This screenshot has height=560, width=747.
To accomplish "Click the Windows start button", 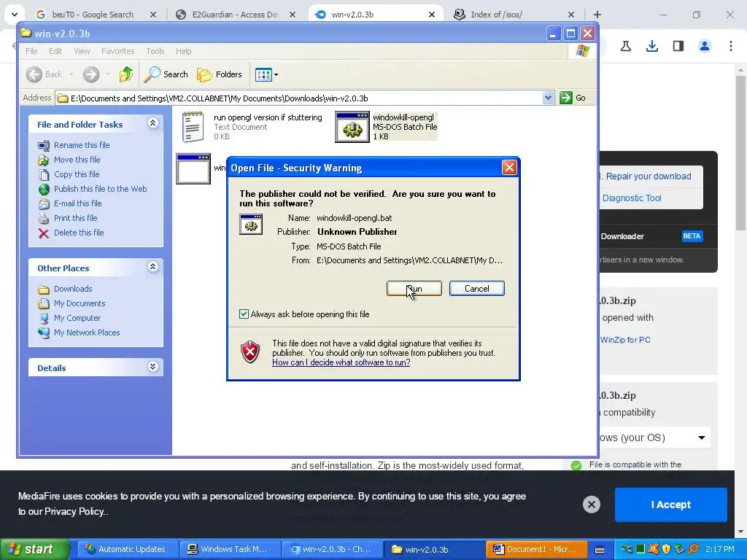I will coord(34,550).
